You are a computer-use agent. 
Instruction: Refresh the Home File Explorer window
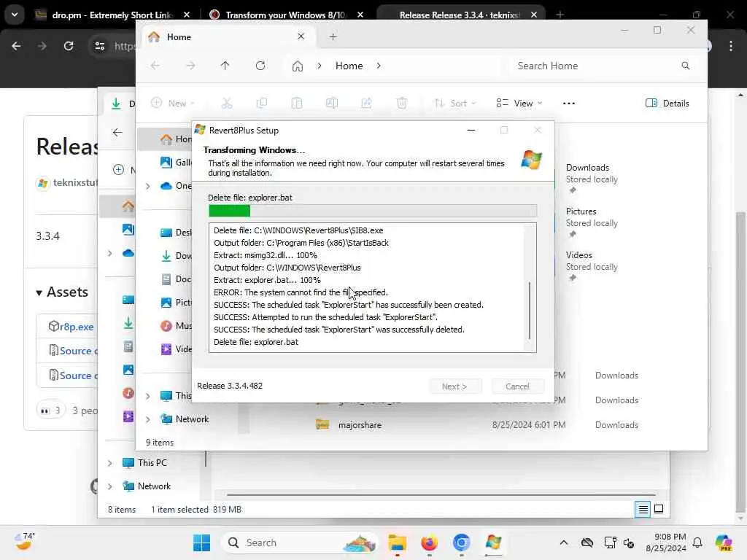(x=260, y=65)
